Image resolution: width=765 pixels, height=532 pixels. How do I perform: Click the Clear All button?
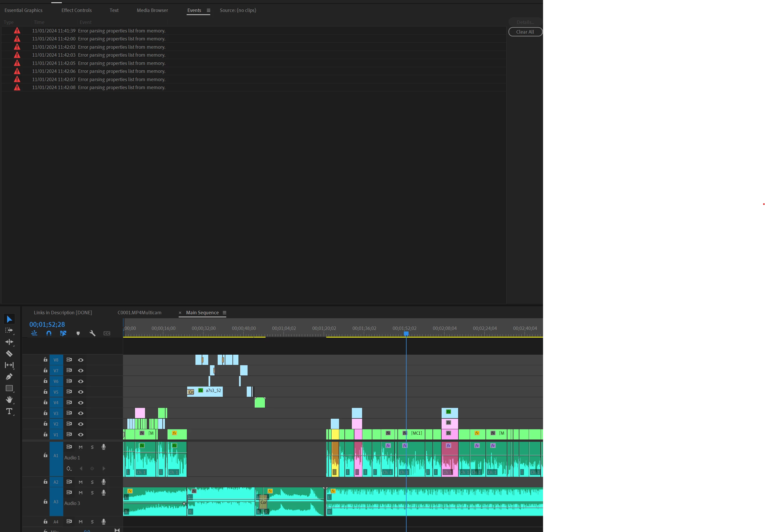tap(525, 32)
